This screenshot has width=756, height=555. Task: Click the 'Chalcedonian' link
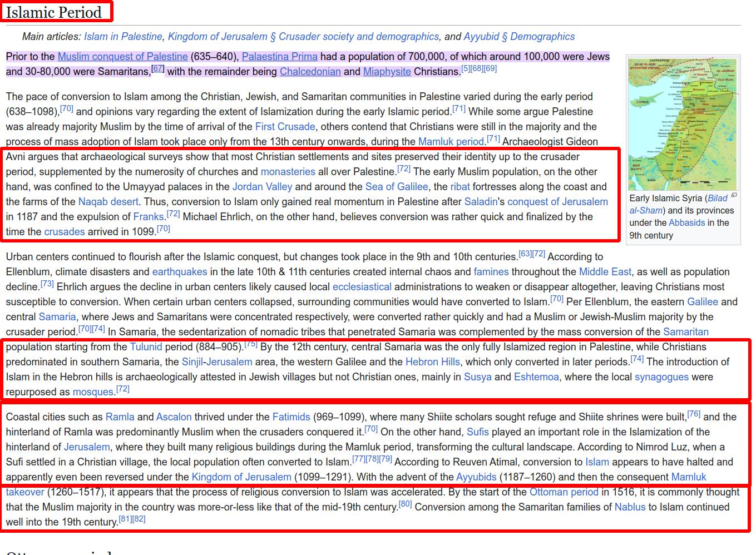click(310, 72)
